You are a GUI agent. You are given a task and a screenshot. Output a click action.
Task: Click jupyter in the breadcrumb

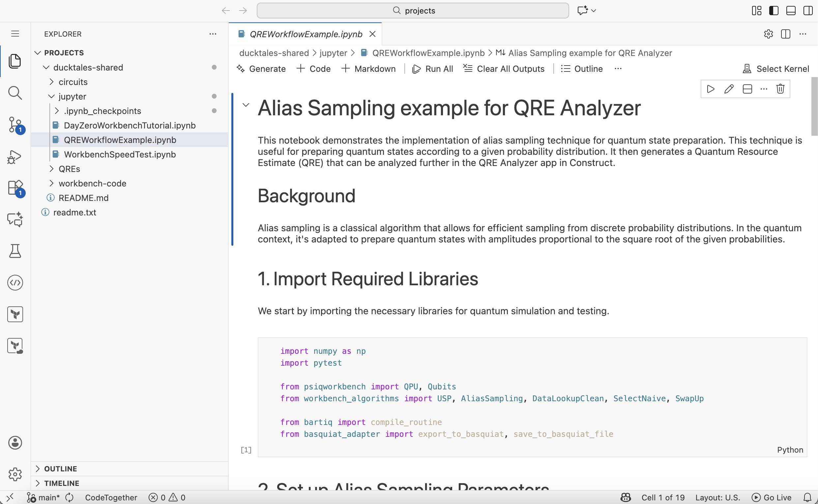[333, 53]
